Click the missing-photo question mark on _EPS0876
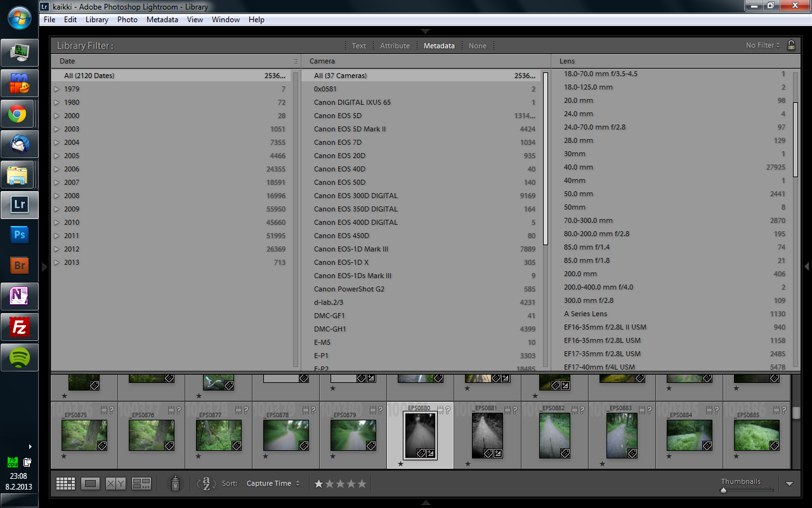 coord(178,410)
